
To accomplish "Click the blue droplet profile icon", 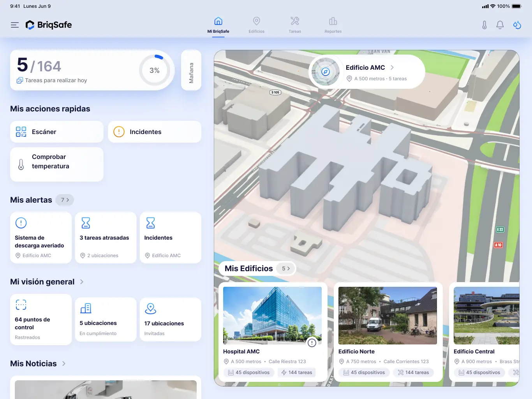I will [x=517, y=25].
